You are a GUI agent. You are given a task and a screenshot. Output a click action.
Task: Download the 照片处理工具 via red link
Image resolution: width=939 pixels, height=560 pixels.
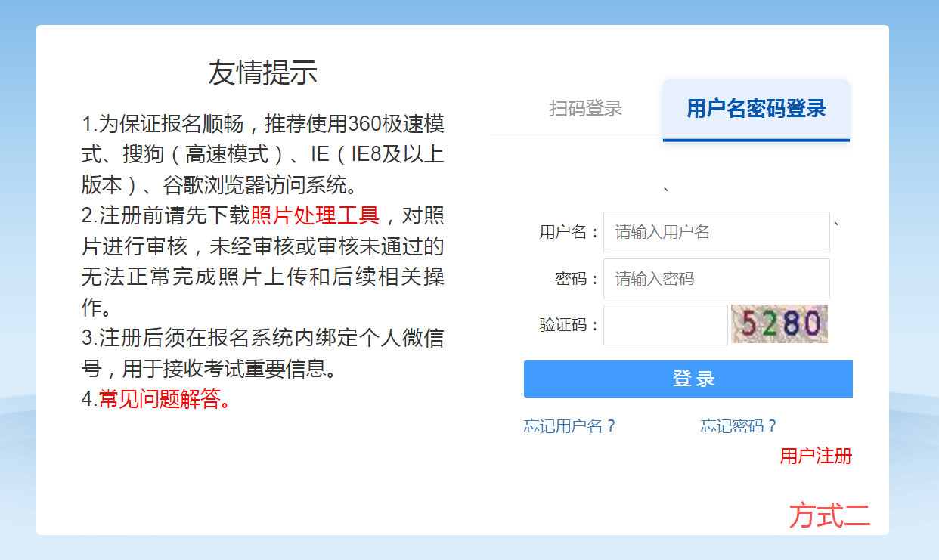[315, 216]
